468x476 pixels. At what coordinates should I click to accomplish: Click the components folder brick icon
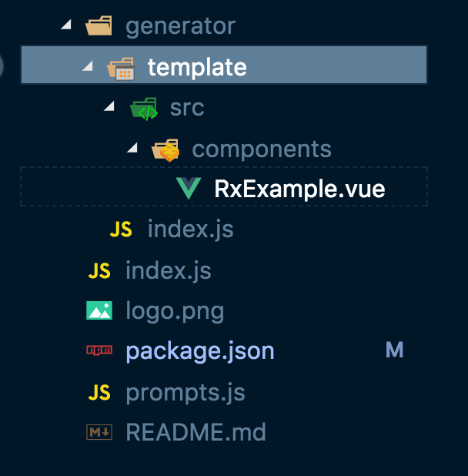pos(166,150)
